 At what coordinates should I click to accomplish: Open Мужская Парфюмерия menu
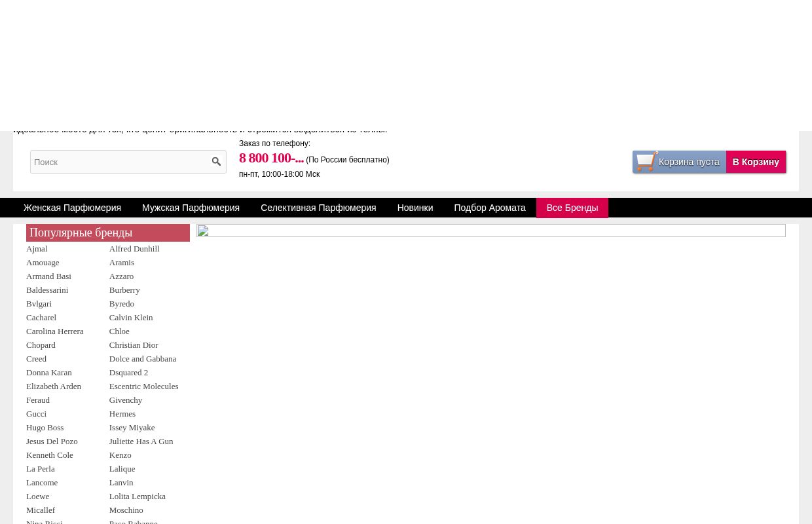tap(191, 208)
